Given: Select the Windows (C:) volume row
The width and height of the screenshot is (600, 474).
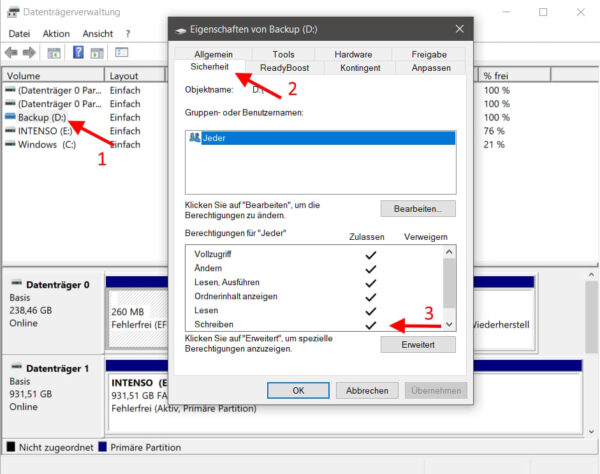Looking at the screenshot, I should coord(47,145).
